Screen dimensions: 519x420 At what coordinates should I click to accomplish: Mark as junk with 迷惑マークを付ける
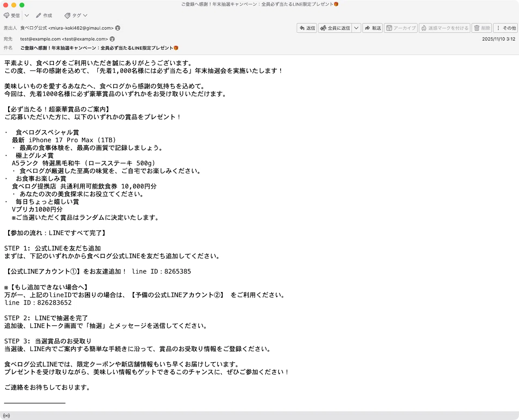(444, 28)
